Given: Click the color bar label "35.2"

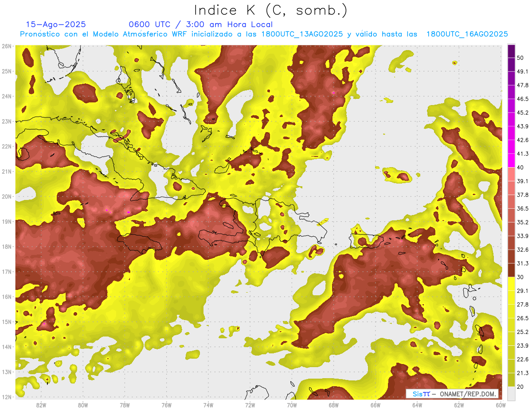Looking at the screenshot, I should coord(523,222).
